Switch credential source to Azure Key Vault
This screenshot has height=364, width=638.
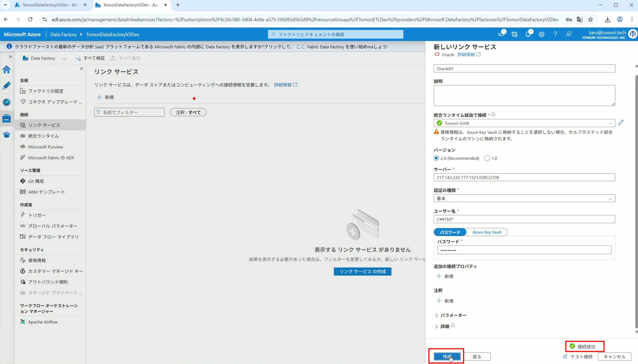coord(487,232)
